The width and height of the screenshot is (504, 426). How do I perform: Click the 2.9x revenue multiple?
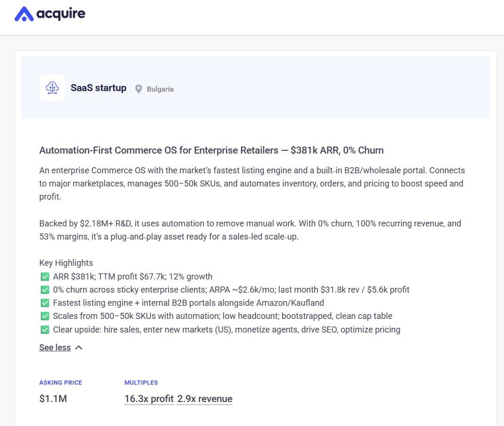pyautogui.click(x=205, y=399)
